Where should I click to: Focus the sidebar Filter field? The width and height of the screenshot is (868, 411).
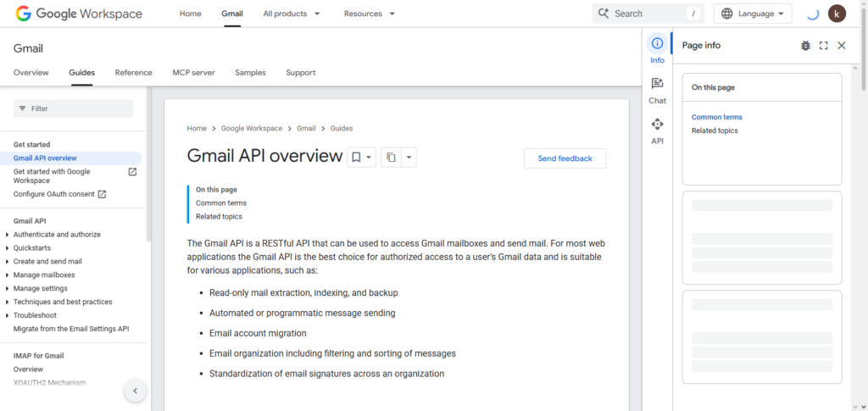73,108
